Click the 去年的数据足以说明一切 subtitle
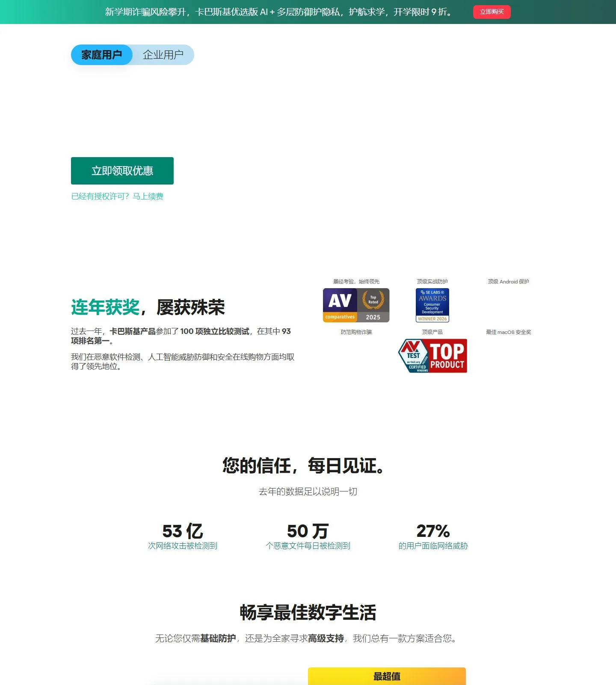Image resolution: width=616 pixels, height=685 pixels. pos(308,491)
